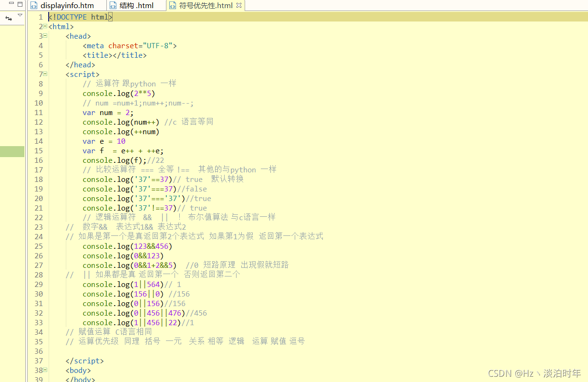Image resolution: width=588 pixels, height=382 pixels.
Task: Click the 结构 .html tab file icon
Action: [113, 6]
